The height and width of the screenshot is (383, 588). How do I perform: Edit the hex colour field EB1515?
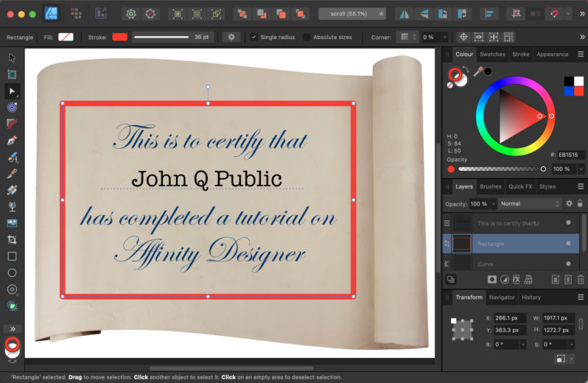click(x=570, y=155)
